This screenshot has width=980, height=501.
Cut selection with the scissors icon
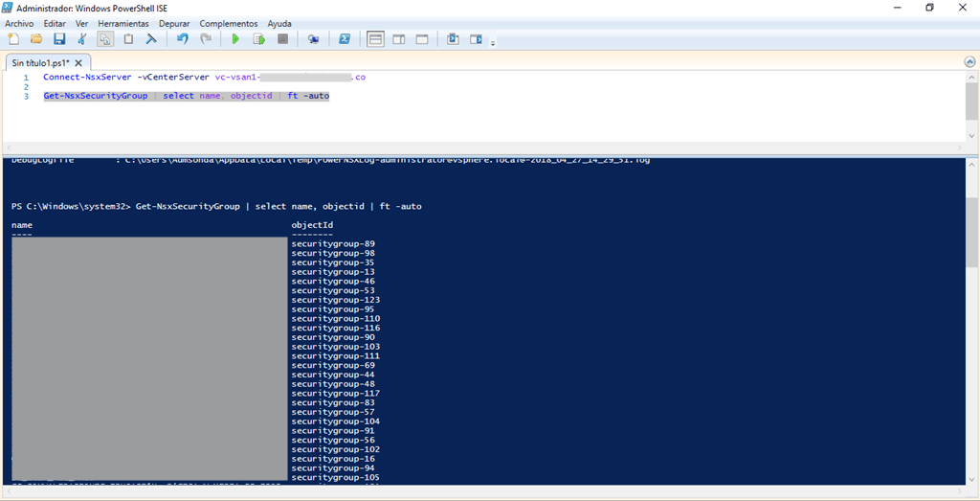point(82,39)
